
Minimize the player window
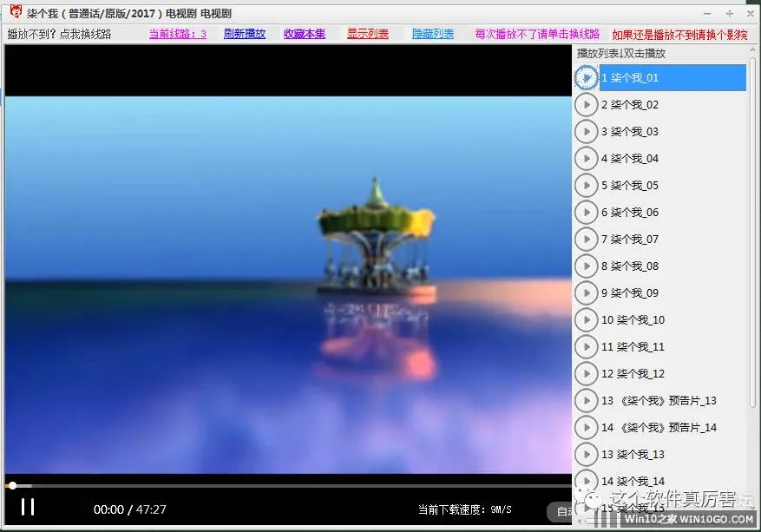click(x=707, y=14)
